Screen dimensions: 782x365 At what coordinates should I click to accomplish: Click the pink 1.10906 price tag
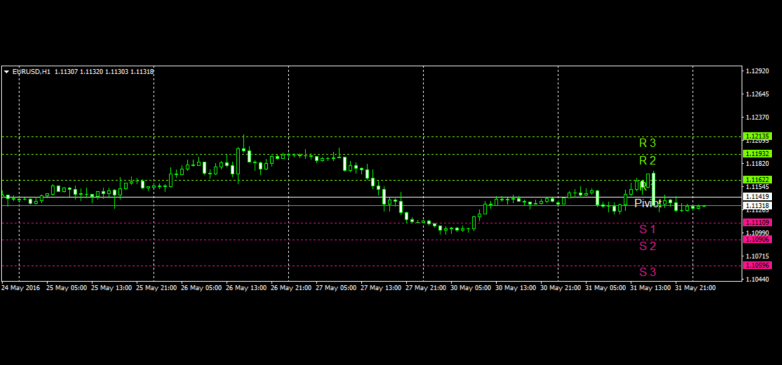point(758,239)
